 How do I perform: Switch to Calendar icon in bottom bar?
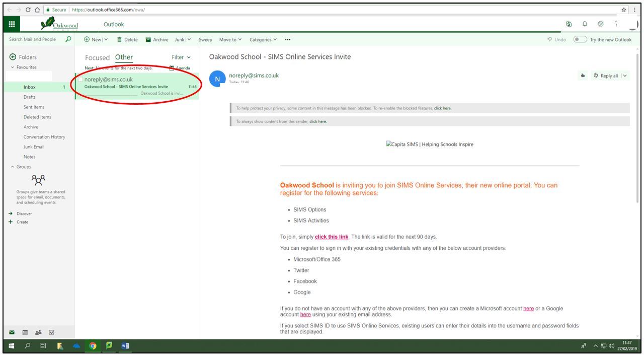tap(25, 332)
